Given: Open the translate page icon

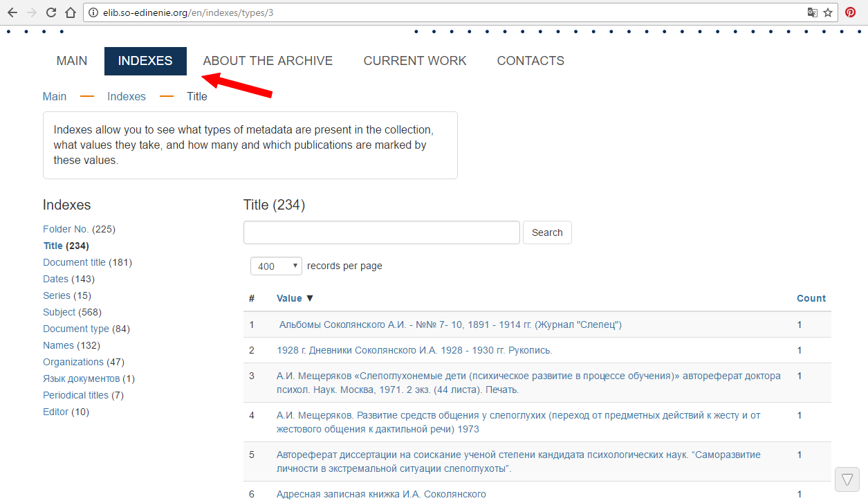Looking at the screenshot, I should (x=813, y=12).
